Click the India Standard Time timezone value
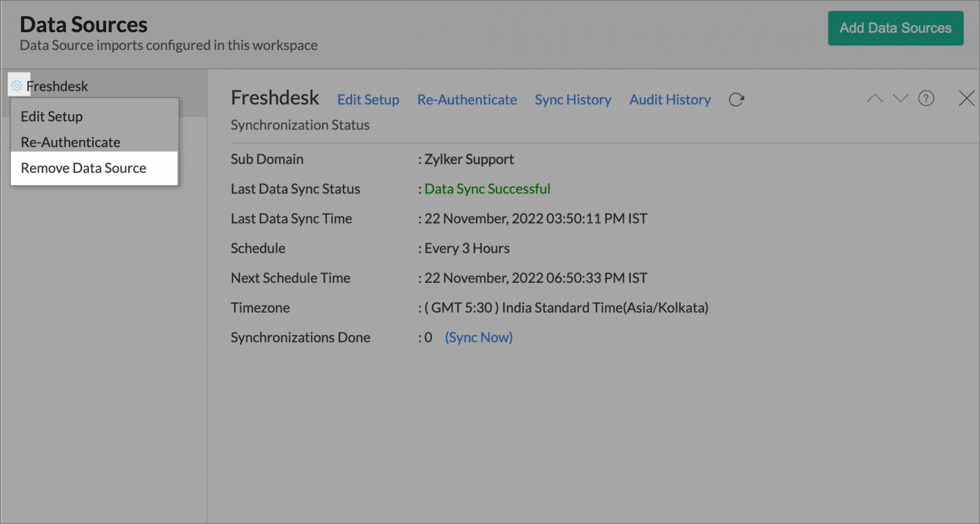The width and height of the screenshot is (980, 524). click(x=566, y=308)
